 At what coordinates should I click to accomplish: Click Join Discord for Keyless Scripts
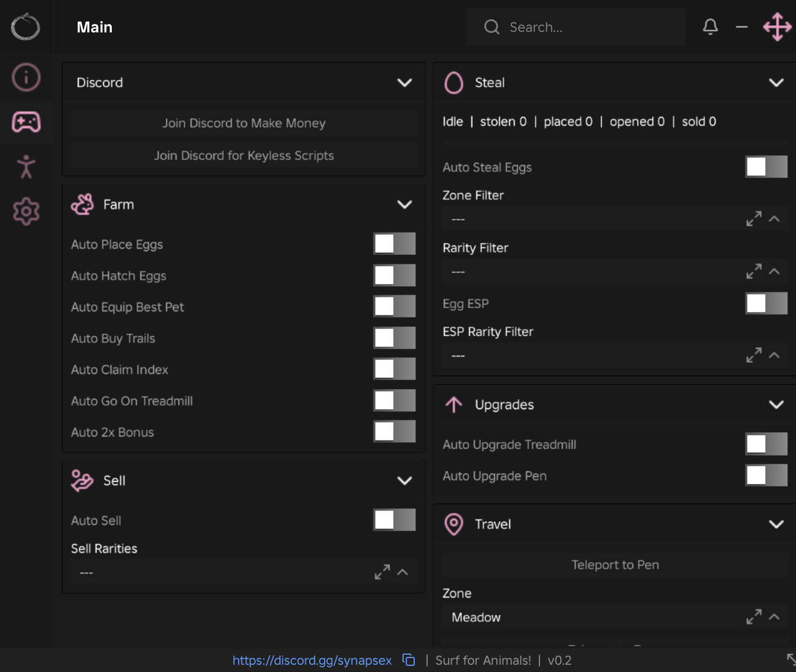click(x=244, y=155)
